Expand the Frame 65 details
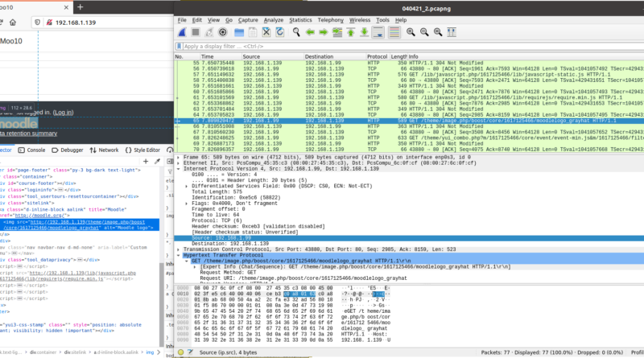The width and height of the screenshot is (644, 358). click(178, 157)
